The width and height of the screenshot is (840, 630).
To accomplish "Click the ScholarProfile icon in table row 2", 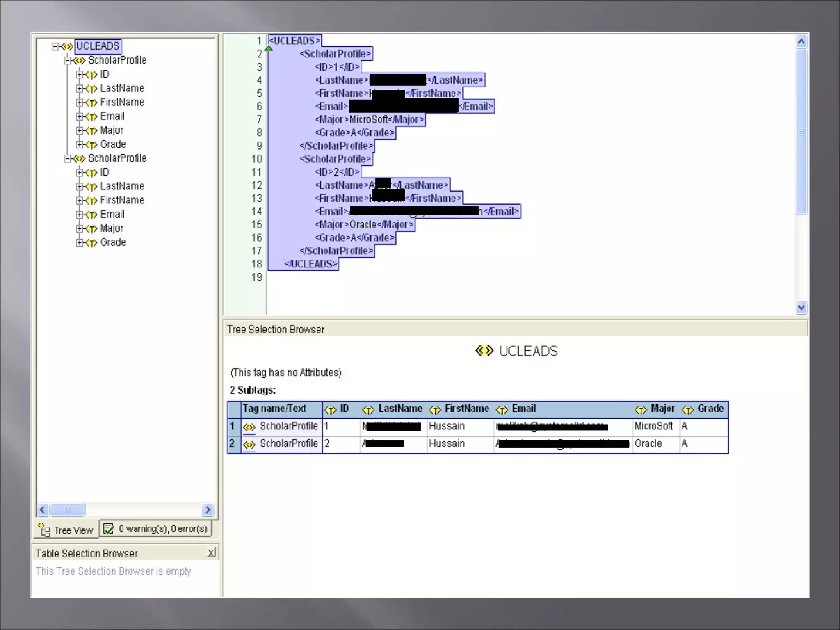I will click(x=249, y=444).
